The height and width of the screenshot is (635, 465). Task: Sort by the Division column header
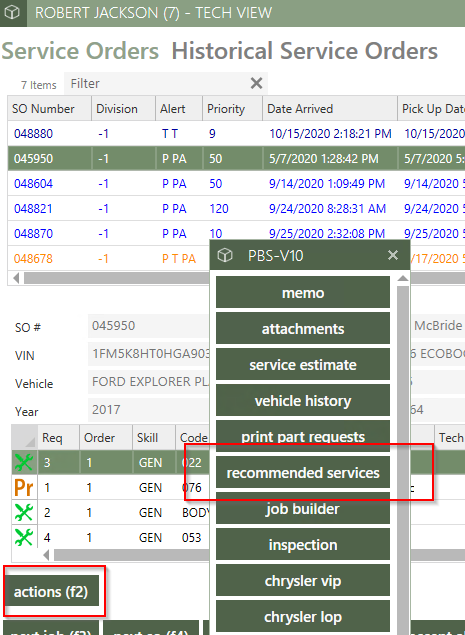(124, 109)
